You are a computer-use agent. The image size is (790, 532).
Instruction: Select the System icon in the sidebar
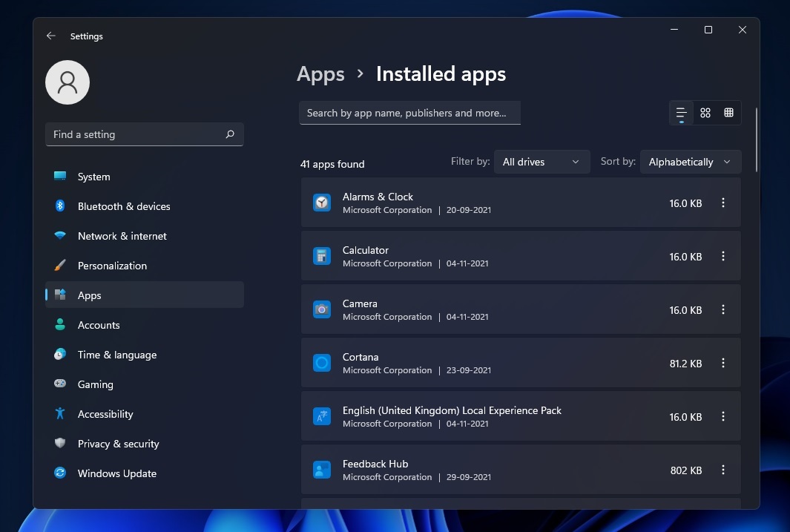(59, 177)
